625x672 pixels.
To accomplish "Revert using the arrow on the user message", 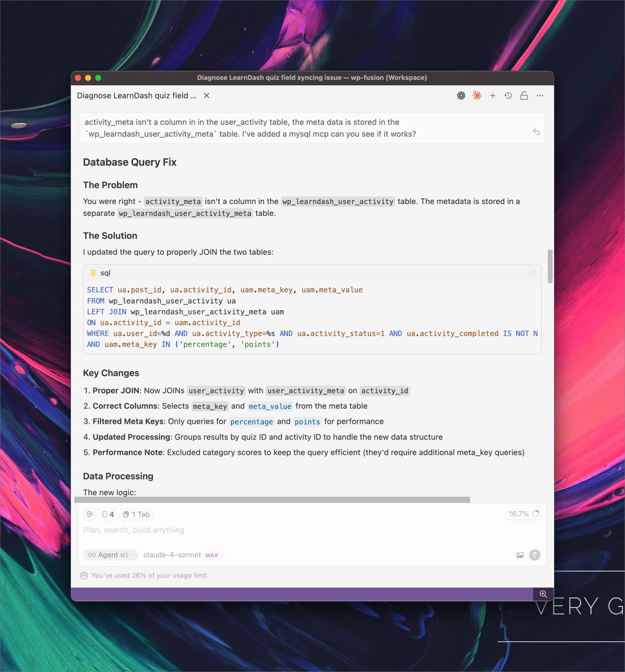I will (x=536, y=131).
